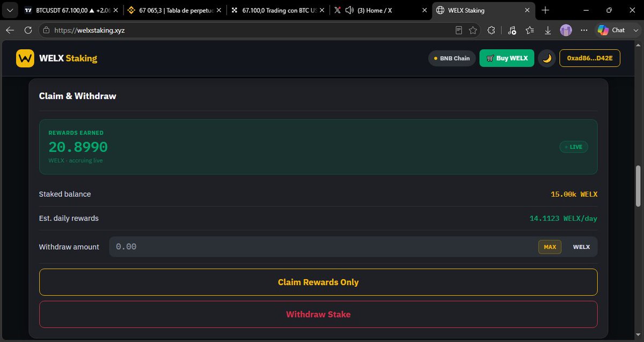The width and height of the screenshot is (644, 342).
Task: Open the favorites list icon
Action: 530,31
